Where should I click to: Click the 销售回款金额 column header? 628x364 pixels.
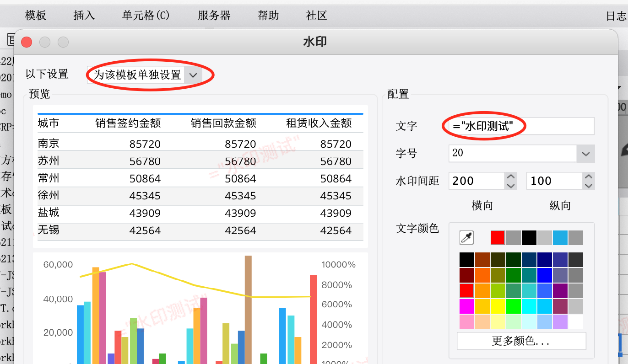tap(223, 123)
